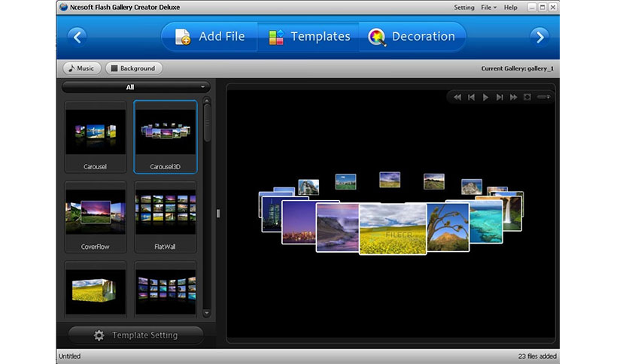The height and width of the screenshot is (364, 629).
Task: Toggle fullscreen preview mode
Action: pyautogui.click(x=527, y=97)
